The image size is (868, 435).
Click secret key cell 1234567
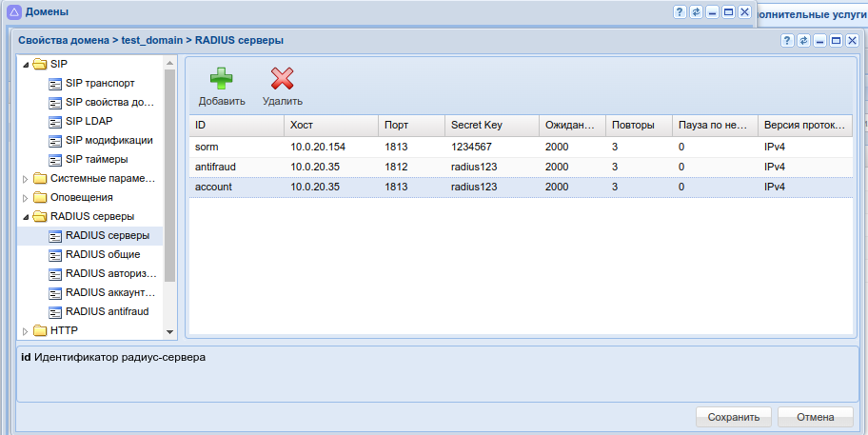tap(471, 147)
